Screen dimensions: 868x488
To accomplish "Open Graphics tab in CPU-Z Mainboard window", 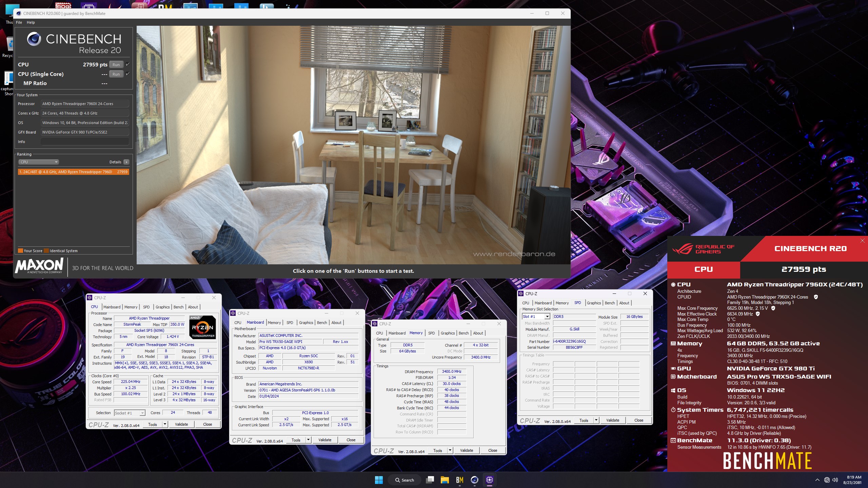I will click(306, 323).
